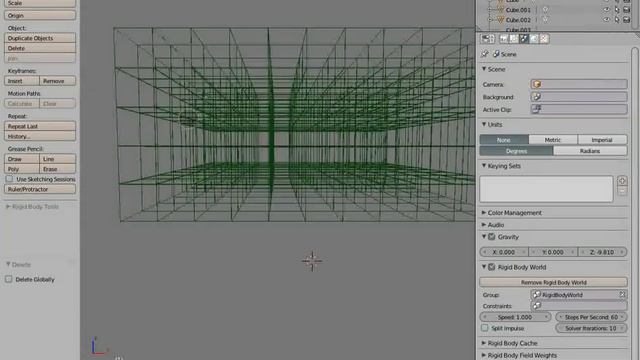Expand the Audio panel
Viewport: 640px width, 360px height.
pyautogui.click(x=484, y=225)
